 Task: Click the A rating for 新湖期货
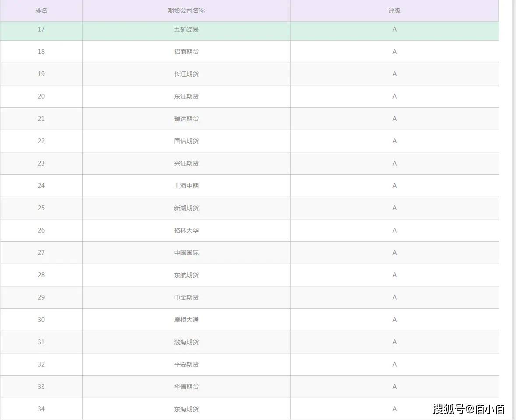click(395, 208)
